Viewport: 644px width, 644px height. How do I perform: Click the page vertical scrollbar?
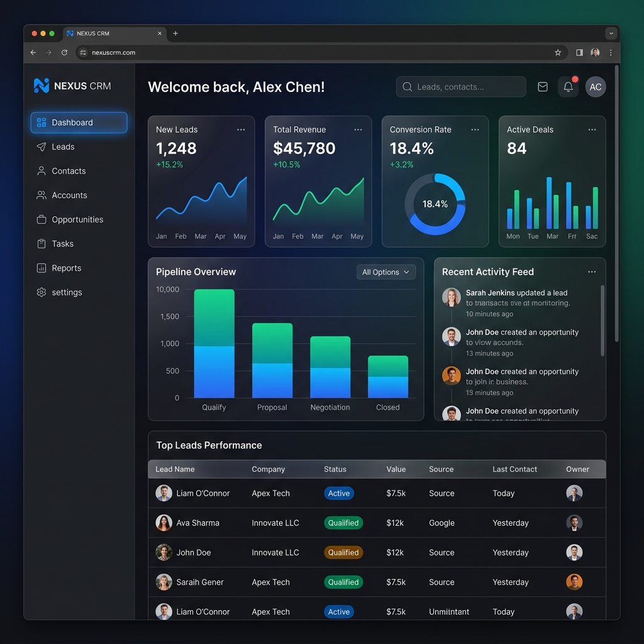tap(616, 203)
